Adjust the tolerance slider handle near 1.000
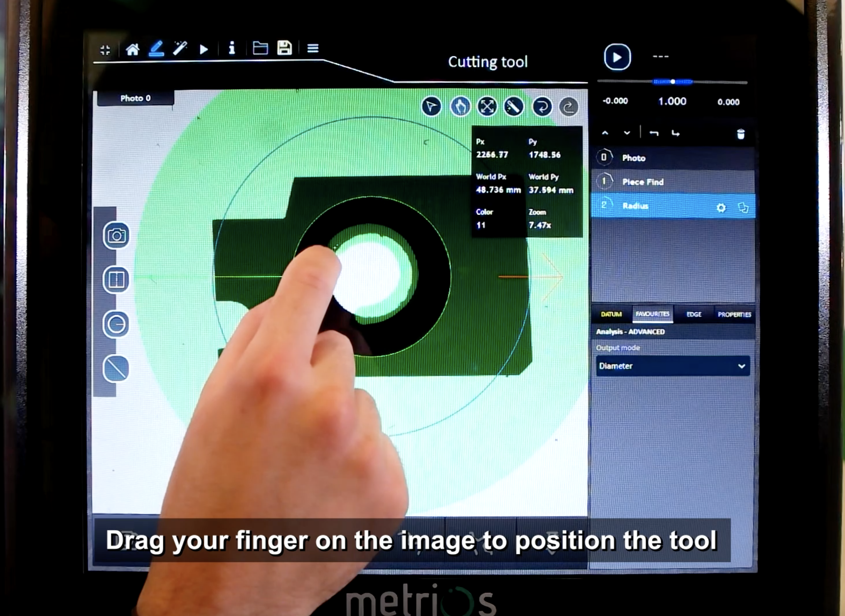Screen dimensions: 845x616 pos(673,82)
